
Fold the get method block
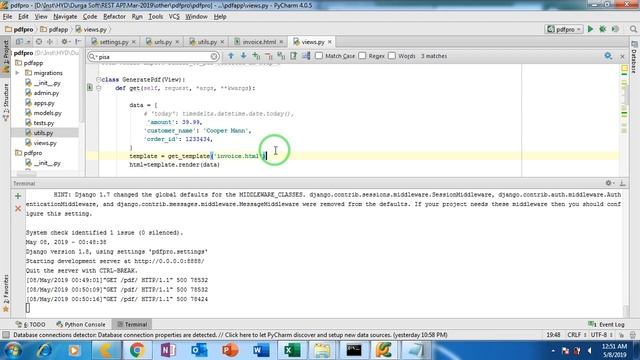98,88
